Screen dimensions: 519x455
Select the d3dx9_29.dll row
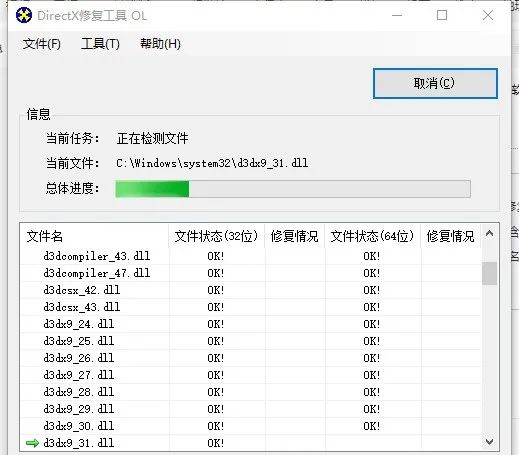click(x=251, y=409)
